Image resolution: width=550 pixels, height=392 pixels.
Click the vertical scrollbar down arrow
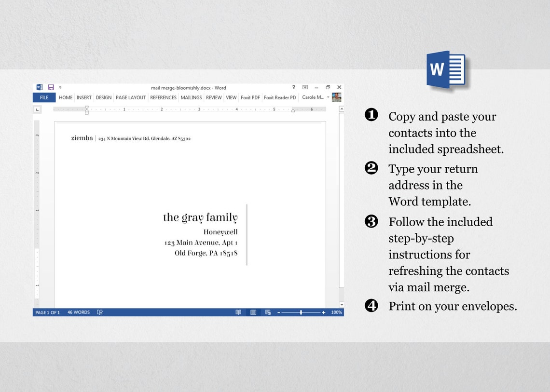coord(341,304)
